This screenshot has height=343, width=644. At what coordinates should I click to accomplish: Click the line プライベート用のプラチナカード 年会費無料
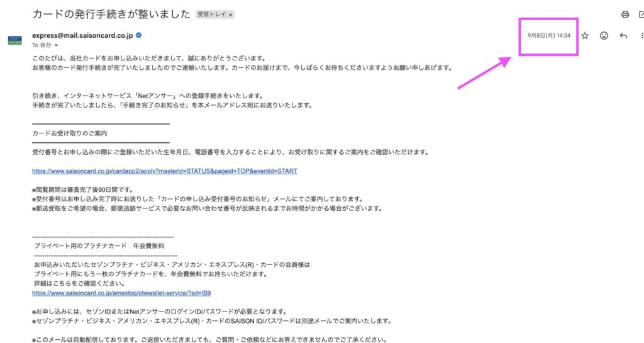click(x=99, y=245)
